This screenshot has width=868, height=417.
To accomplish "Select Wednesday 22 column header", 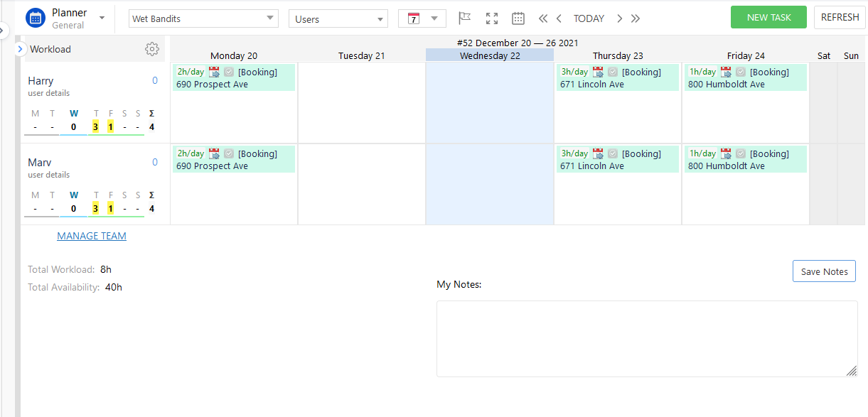I will [490, 55].
